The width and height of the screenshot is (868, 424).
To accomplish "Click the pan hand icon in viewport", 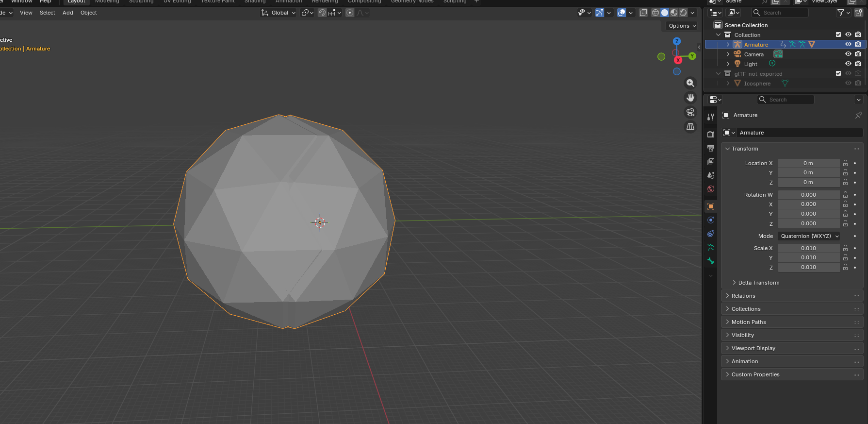I will [690, 98].
